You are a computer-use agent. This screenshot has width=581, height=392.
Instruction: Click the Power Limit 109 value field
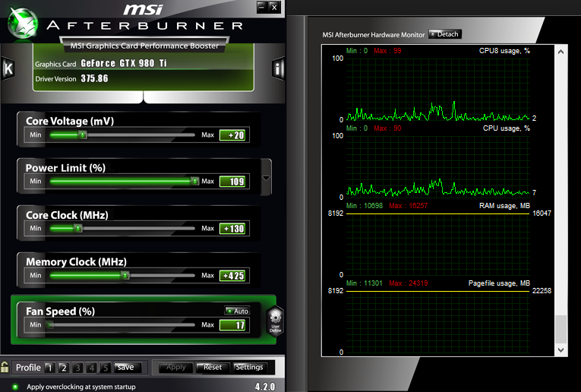tap(232, 182)
